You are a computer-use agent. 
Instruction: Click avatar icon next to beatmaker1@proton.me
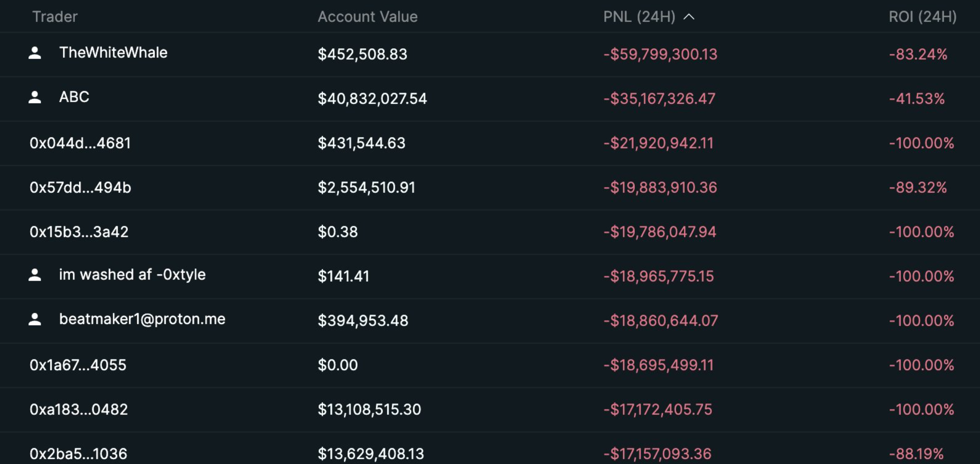click(x=35, y=319)
